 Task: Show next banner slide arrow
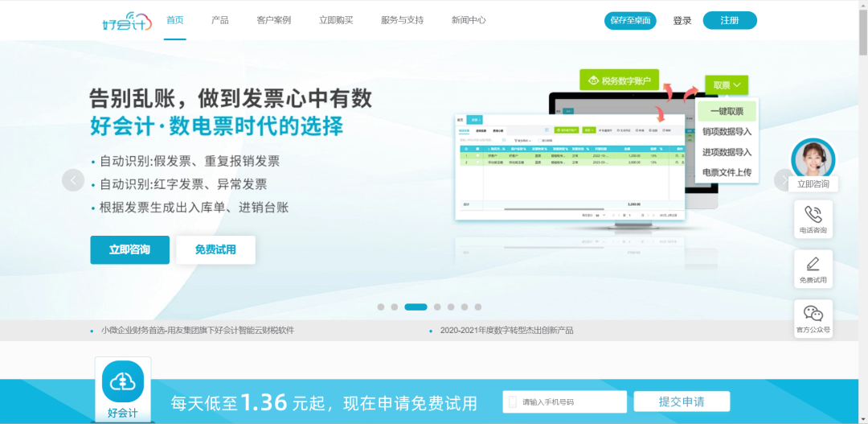(784, 180)
